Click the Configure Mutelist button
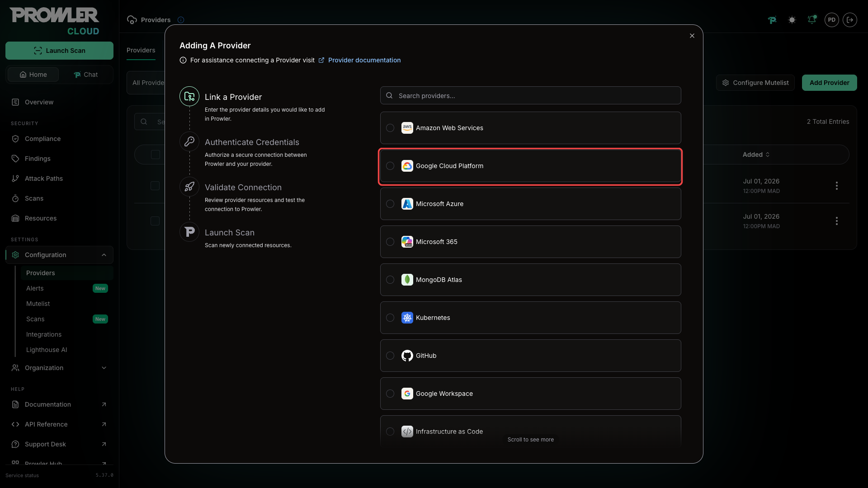 coord(755,83)
